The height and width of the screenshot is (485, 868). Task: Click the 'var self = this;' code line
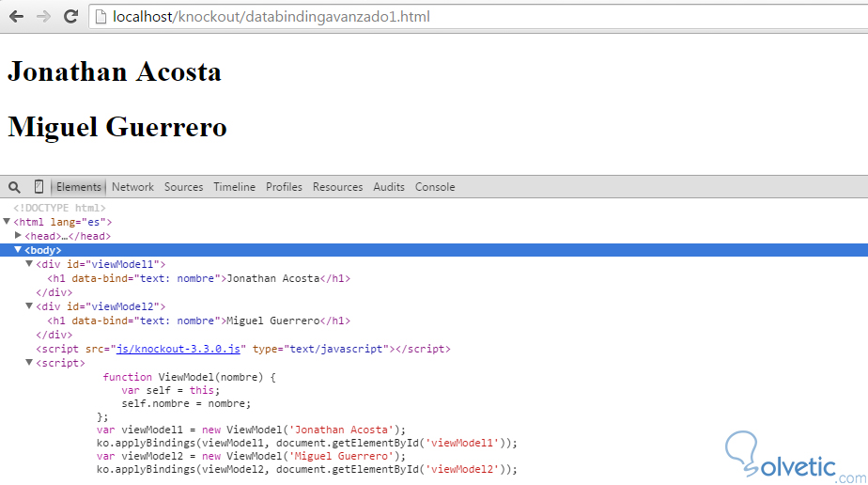point(171,390)
